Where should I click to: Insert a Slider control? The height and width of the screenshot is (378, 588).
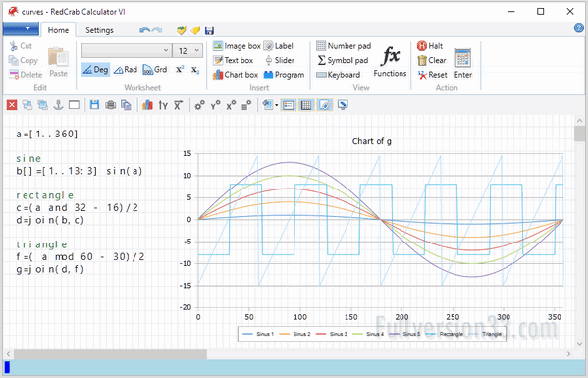click(x=279, y=60)
